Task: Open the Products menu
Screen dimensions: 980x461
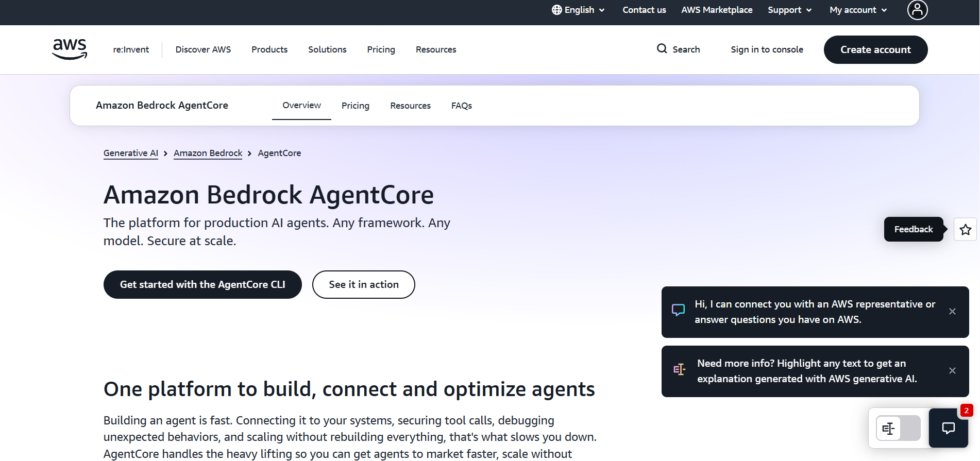Action: 269,49
